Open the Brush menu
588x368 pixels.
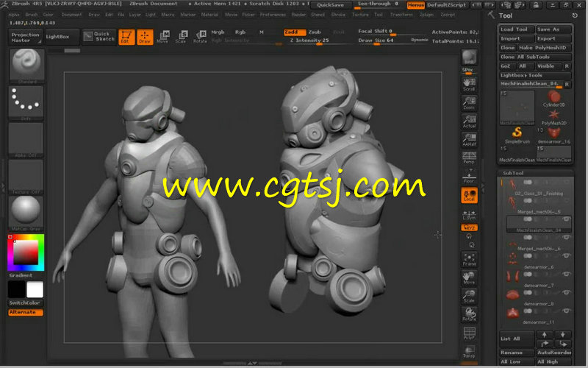32,15
